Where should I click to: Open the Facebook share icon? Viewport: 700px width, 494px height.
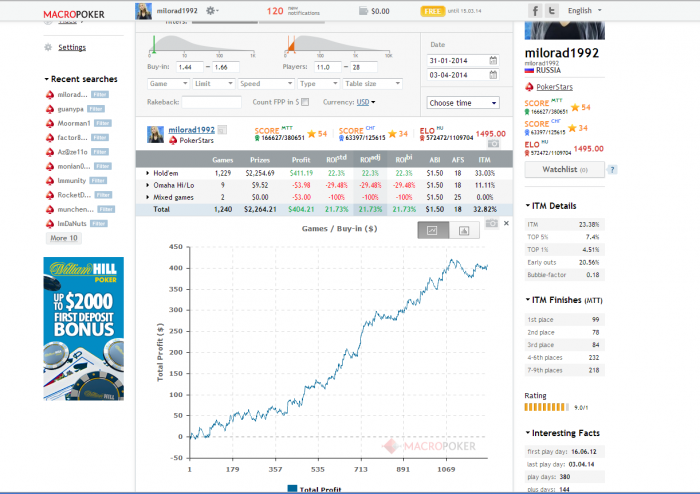point(535,10)
